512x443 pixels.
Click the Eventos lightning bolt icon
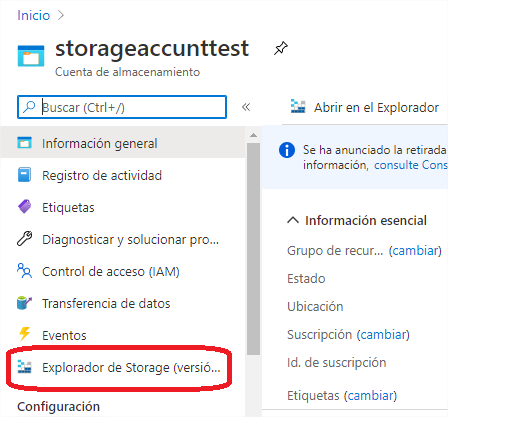pos(24,334)
